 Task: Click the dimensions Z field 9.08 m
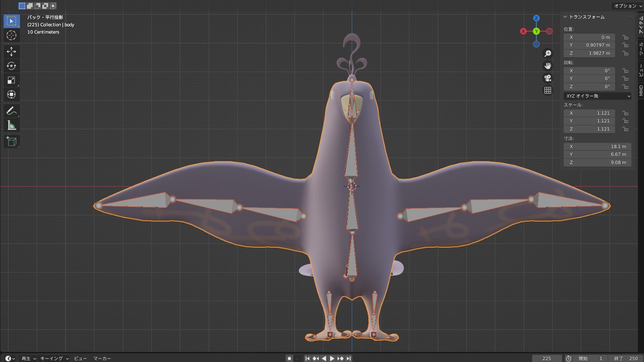[x=597, y=162]
